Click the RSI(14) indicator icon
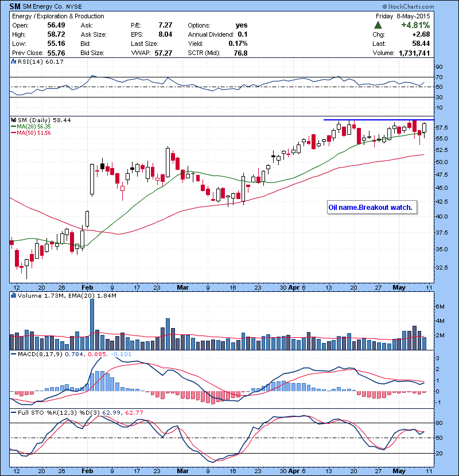The width and height of the screenshot is (459, 476). coord(13,61)
